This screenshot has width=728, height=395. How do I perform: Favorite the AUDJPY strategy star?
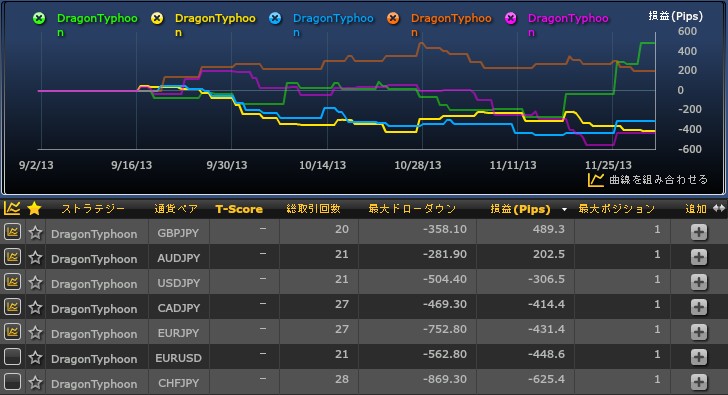(35, 257)
